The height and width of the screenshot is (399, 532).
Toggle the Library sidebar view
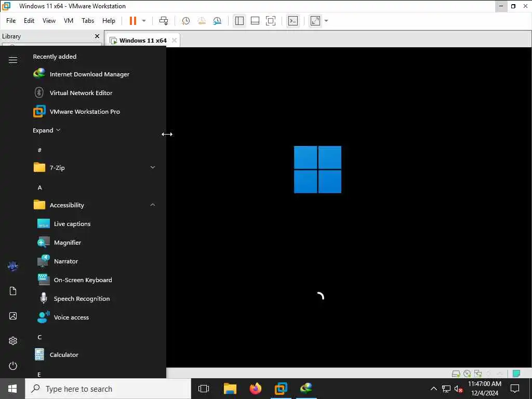pyautogui.click(x=239, y=21)
